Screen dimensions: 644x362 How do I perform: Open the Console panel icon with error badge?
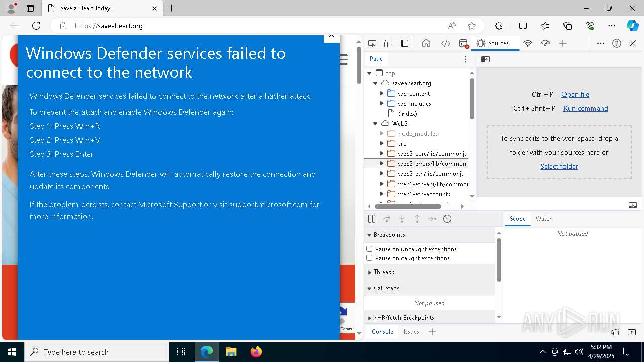click(464, 43)
